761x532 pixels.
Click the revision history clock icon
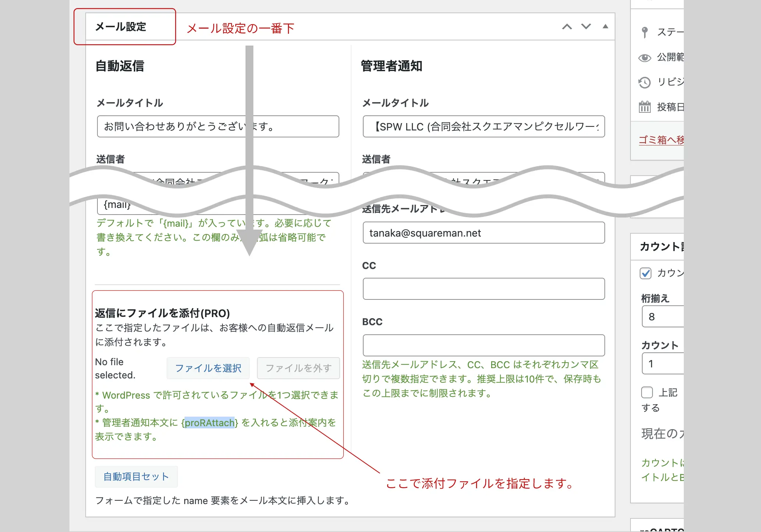tap(644, 82)
